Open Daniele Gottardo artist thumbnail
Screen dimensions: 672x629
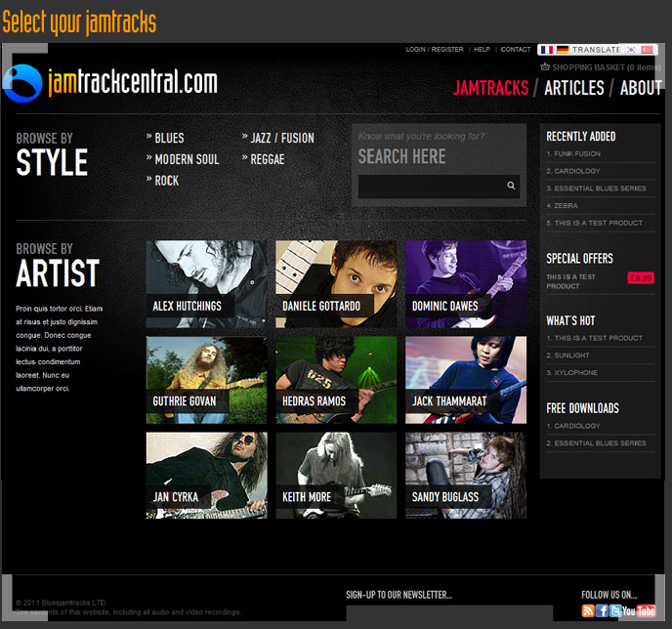click(336, 284)
